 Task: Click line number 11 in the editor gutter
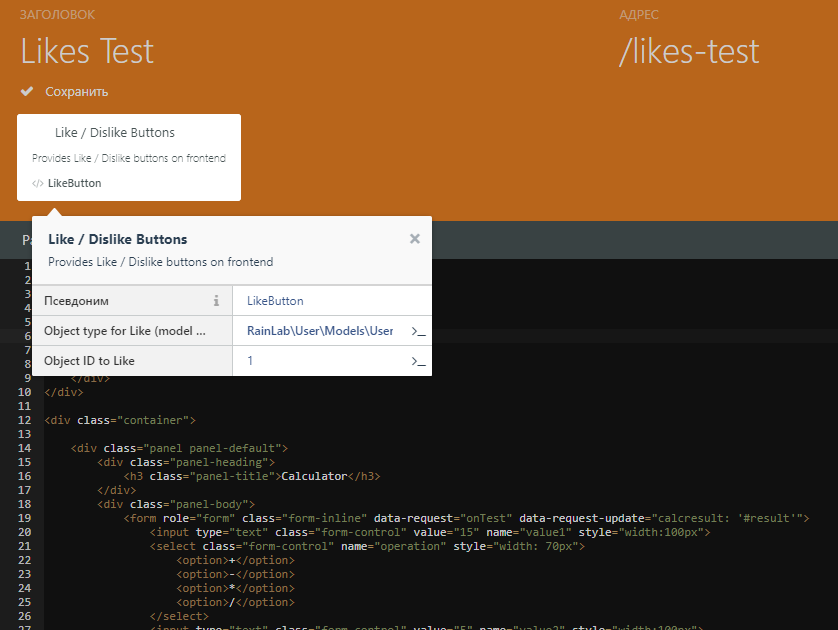pos(25,406)
